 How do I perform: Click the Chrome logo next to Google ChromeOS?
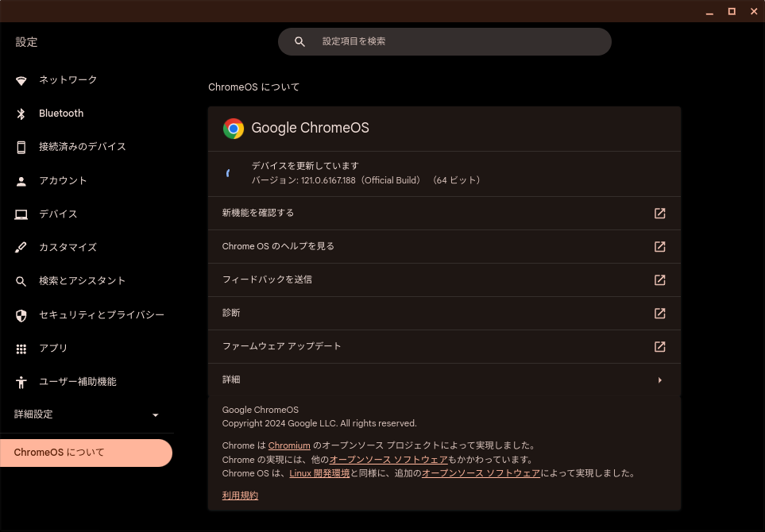click(234, 129)
